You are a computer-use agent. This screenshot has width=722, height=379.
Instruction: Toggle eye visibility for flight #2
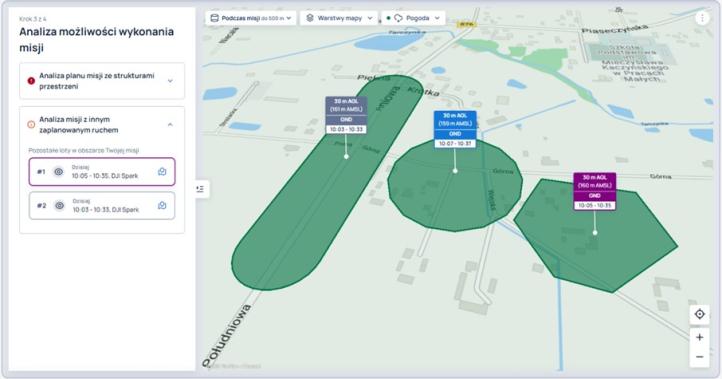[x=59, y=205]
